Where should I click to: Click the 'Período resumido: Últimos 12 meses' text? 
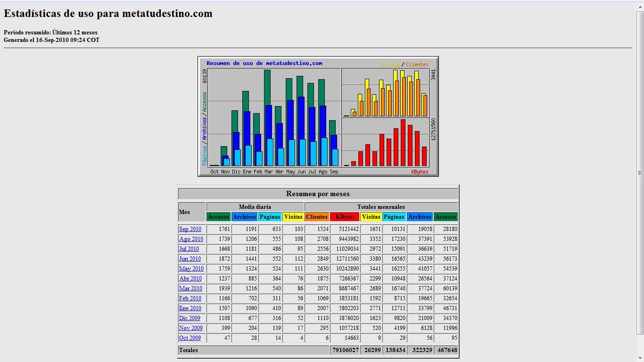50,33
